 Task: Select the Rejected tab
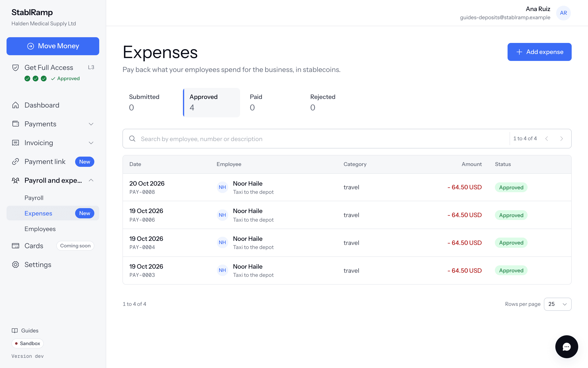tap(332, 102)
